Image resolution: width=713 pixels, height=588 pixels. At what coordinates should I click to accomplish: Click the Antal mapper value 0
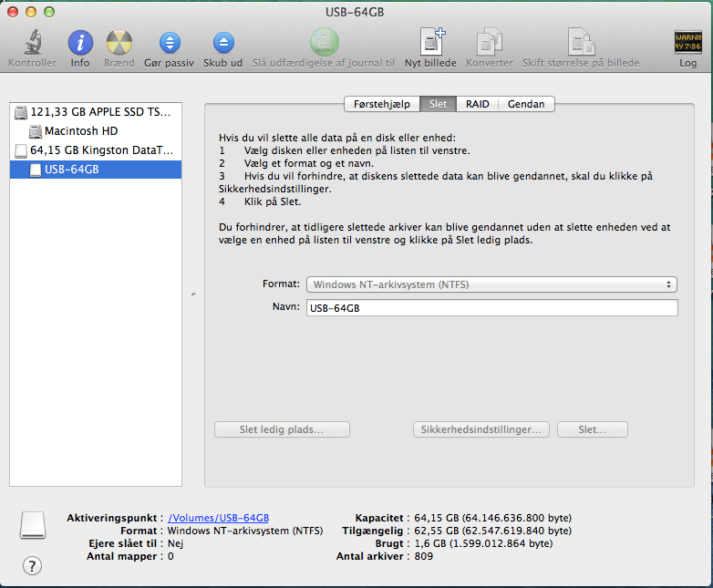pos(170,556)
